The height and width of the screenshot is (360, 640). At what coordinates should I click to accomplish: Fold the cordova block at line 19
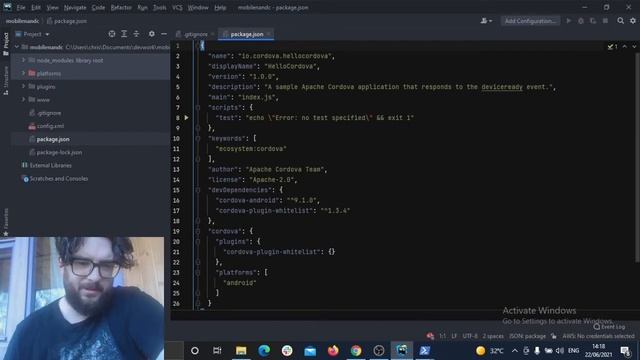point(198,231)
